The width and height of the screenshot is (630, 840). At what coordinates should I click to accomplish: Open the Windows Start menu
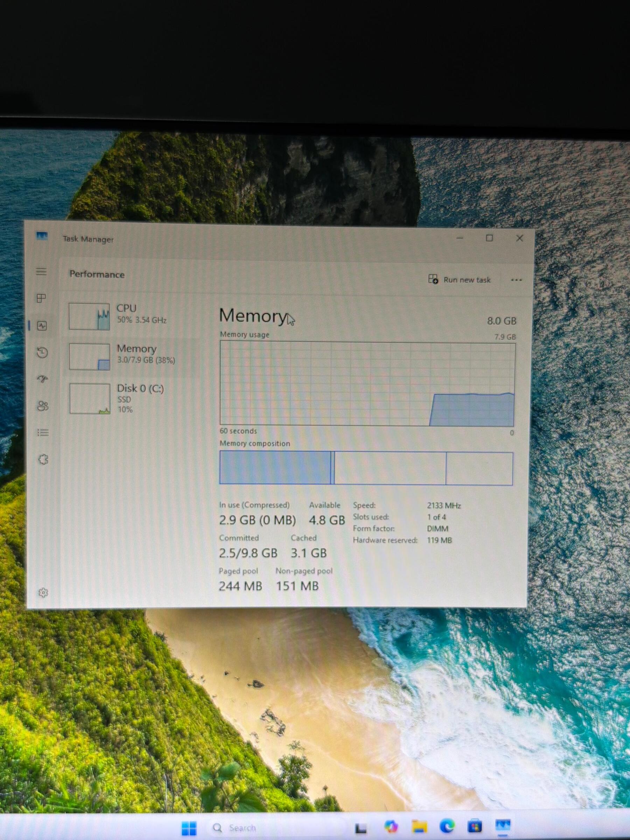pyautogui.click(x=189, y=828)
